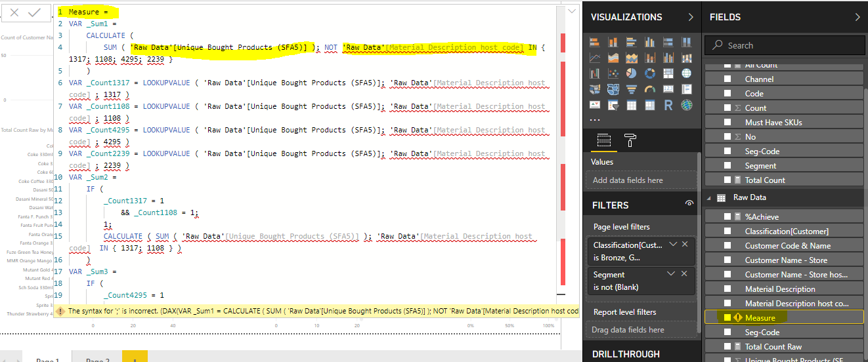Select the Slicer visual
This screenshot has width=868, height=362.
[613, 105]
